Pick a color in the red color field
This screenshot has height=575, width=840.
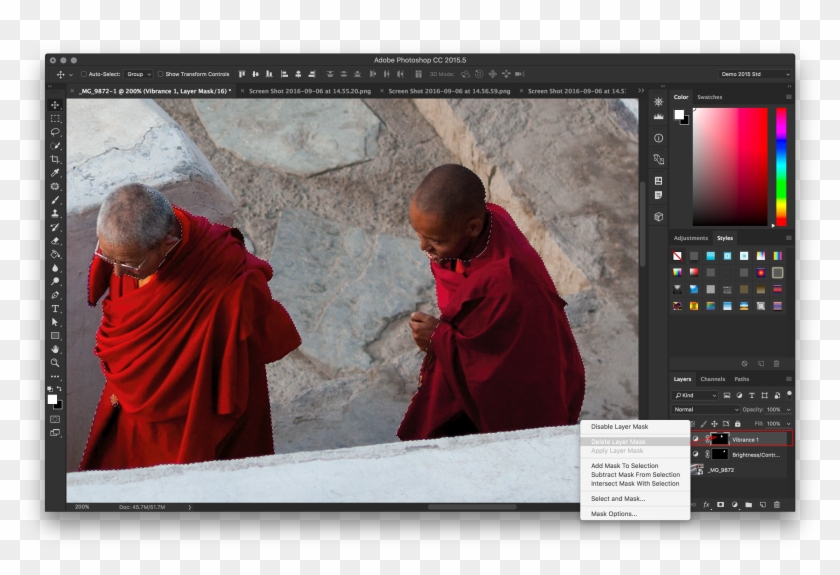point(730,167)
